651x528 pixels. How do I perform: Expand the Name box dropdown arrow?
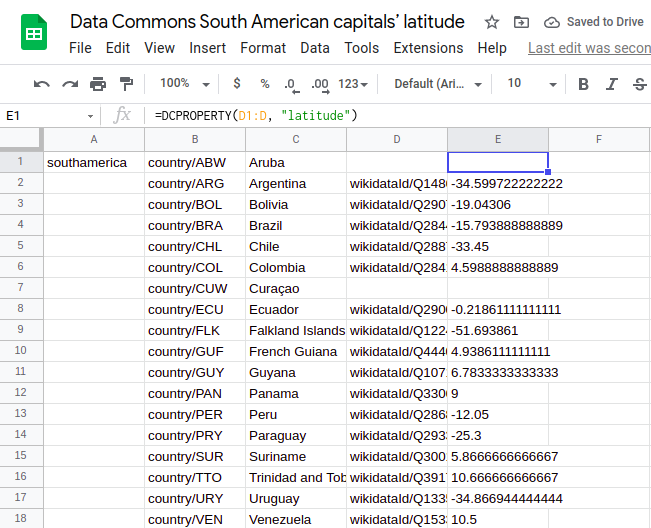(x=90, y=116)
